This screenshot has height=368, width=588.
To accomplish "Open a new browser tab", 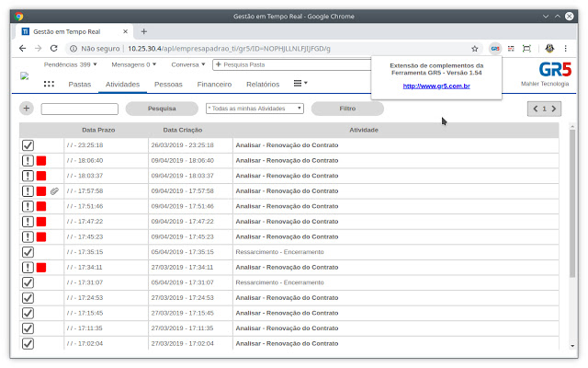I will [144, 31].
